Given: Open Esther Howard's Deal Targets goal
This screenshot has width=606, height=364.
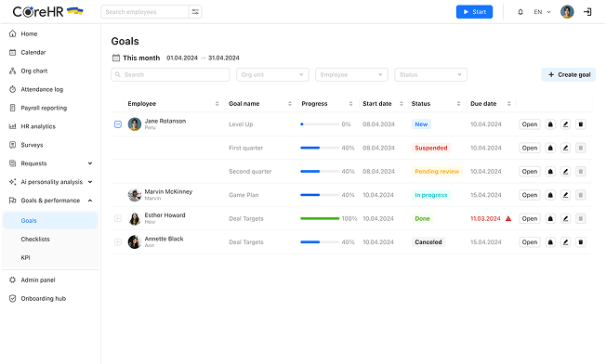Looking at the screenshot, I should (530, 218).
